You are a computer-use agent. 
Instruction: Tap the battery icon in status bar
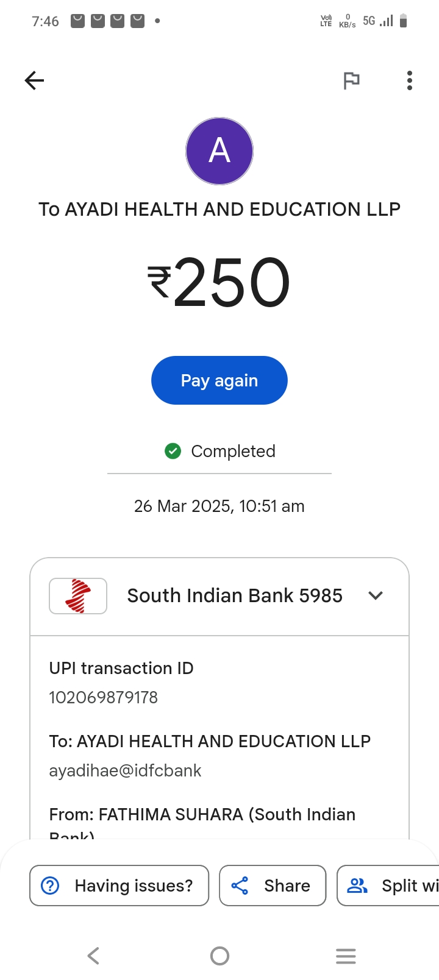coord(403,21)
